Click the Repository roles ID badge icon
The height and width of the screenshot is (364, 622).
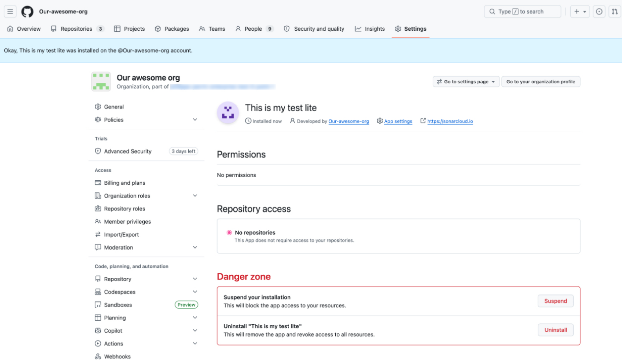click(98, 209)
